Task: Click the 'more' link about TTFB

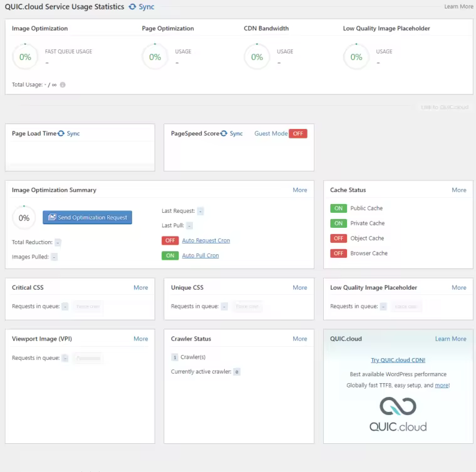Action: [442, 385]
